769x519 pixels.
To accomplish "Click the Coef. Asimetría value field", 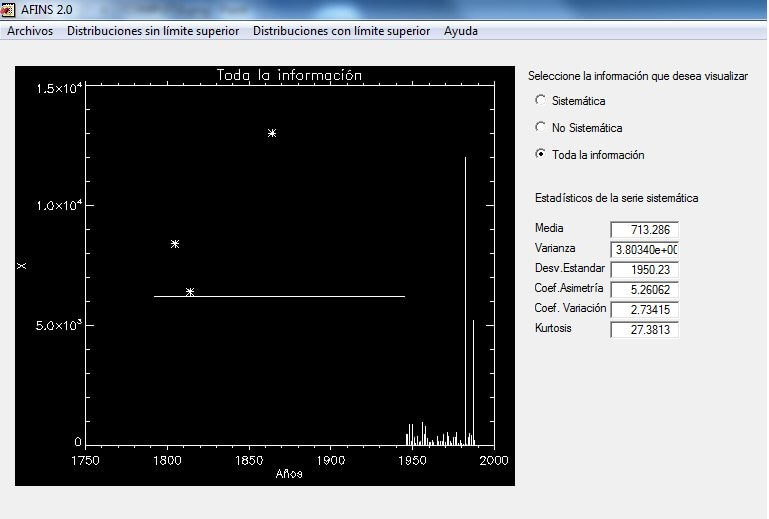I will (x=644, y=289).
